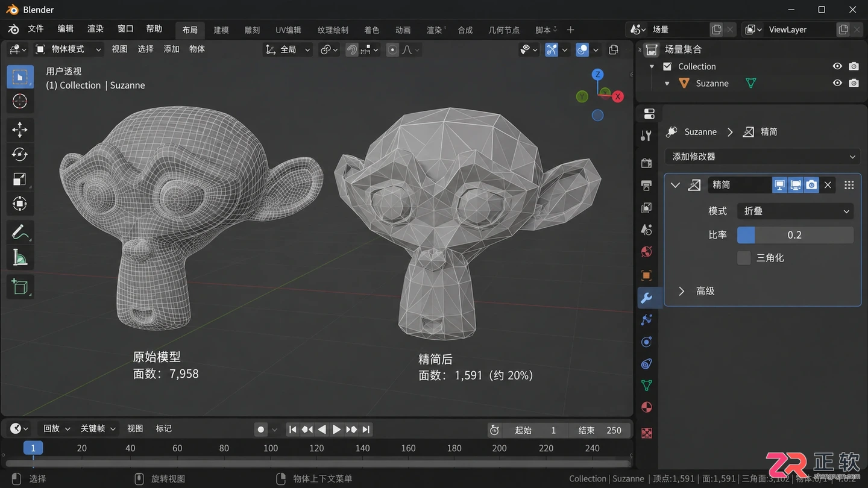
Task: Click the Z axis in navigation gizmo
Action: (x=597, y=75)
